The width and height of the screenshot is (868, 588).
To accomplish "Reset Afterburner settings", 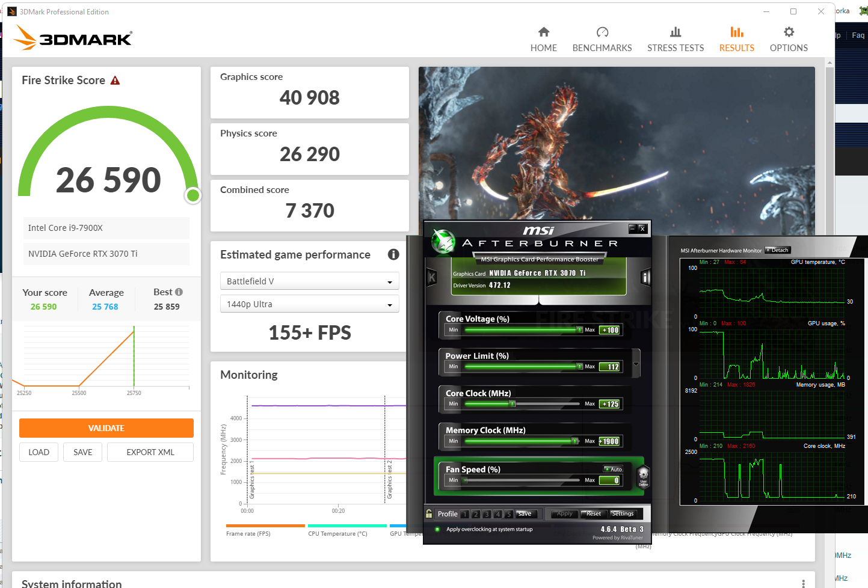I will 593,514.
